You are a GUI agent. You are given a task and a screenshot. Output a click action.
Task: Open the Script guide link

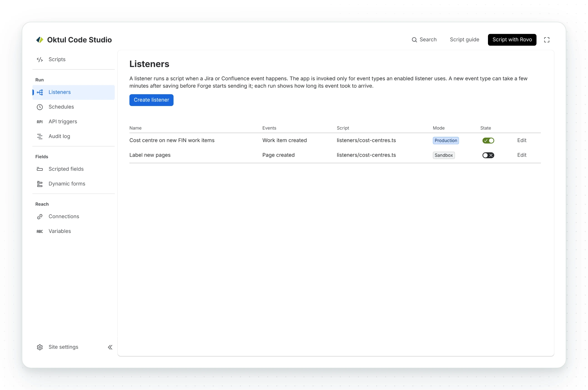tap(465, 40)
